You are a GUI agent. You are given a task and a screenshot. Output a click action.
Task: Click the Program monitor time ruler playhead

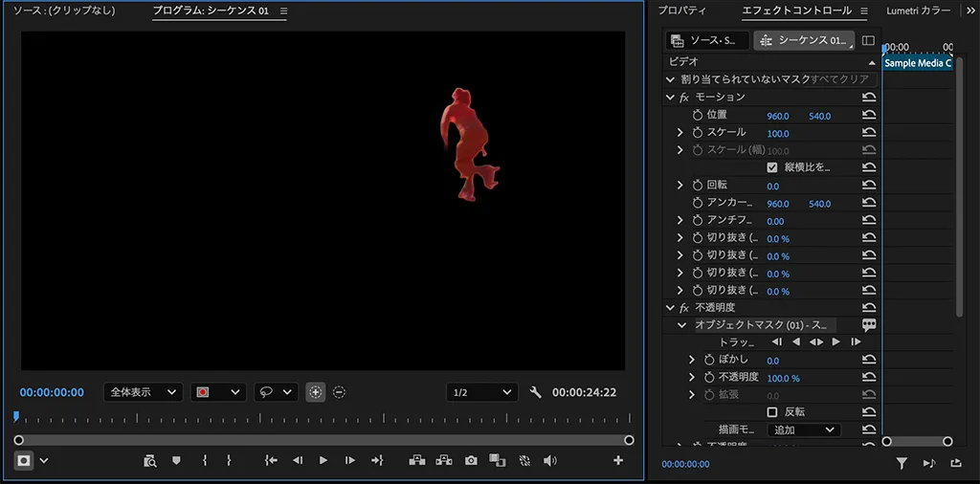coord(16,416)
